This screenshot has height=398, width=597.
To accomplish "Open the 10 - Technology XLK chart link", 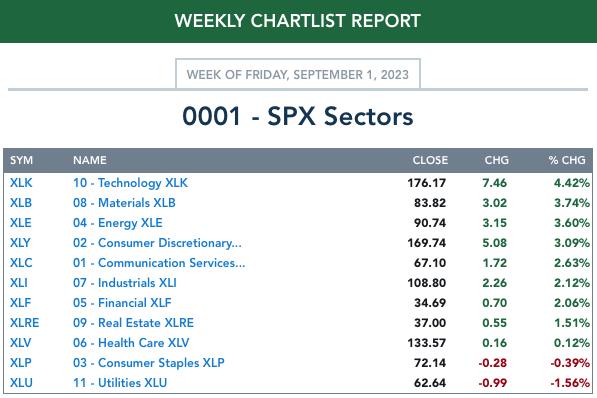I will pyautogui.click(x=130, y=183).
